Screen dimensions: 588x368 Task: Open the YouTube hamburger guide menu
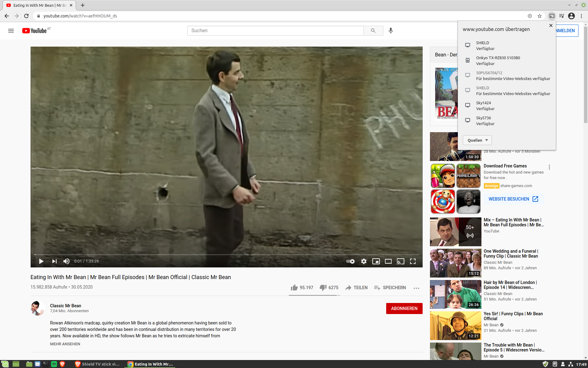pyautogui.click(x=11, y=31)
